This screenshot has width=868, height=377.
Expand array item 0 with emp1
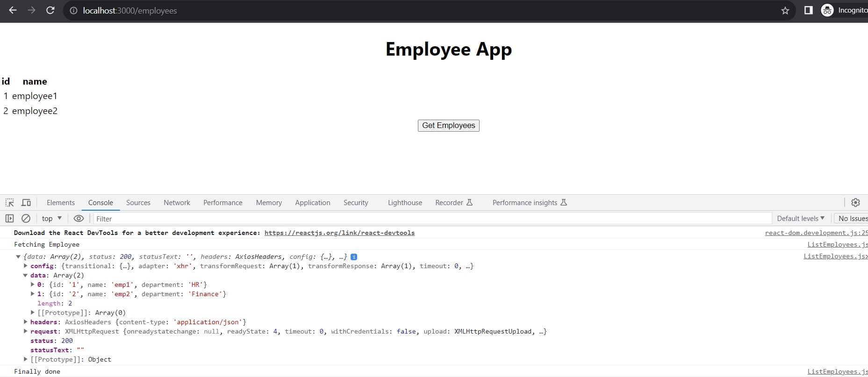tap(33, 285)
